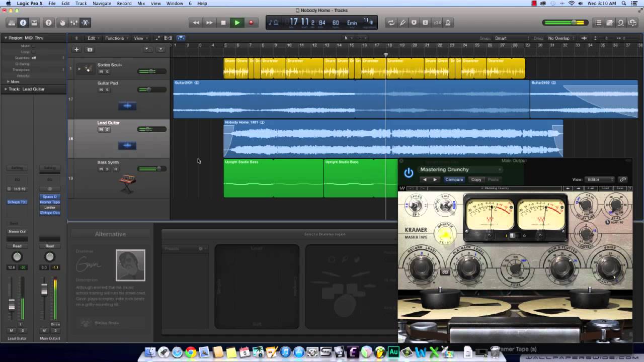Select the Kramer Tape insert slot
This screenshot has width=644, height=362.
(x=50, y=202)
